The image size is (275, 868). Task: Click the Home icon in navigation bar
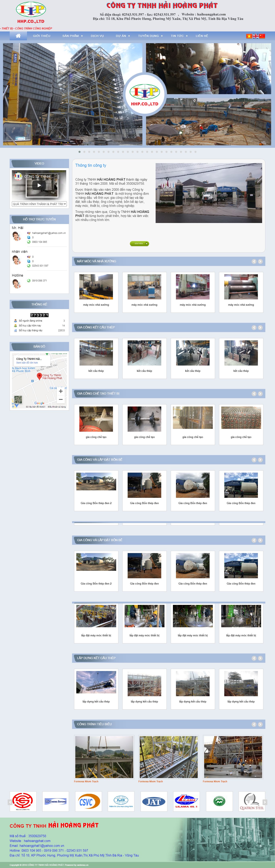[x=18, y=36]
